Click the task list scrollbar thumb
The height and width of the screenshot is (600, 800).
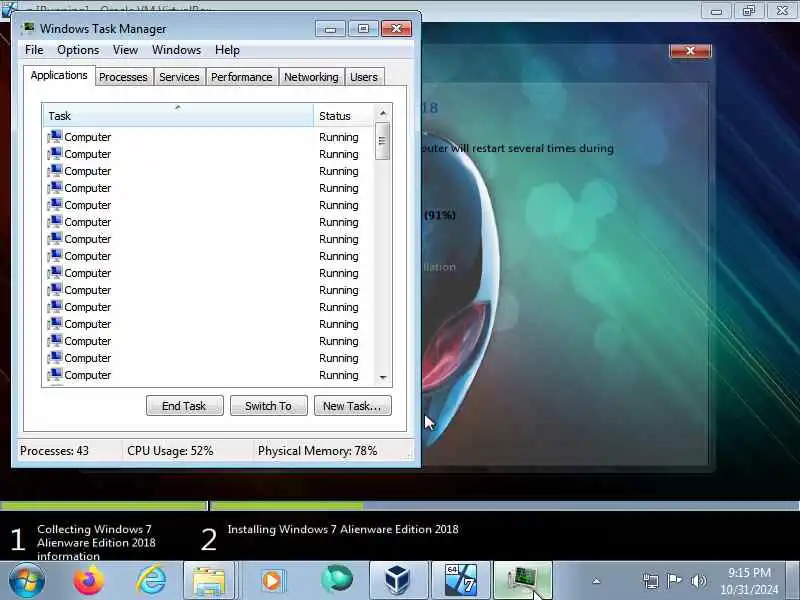point(383,141)
